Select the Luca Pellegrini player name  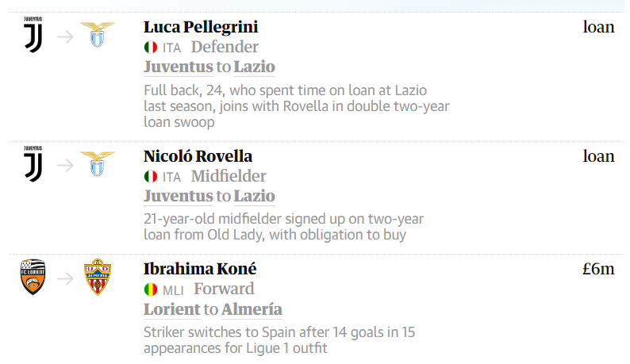(201, 27)
